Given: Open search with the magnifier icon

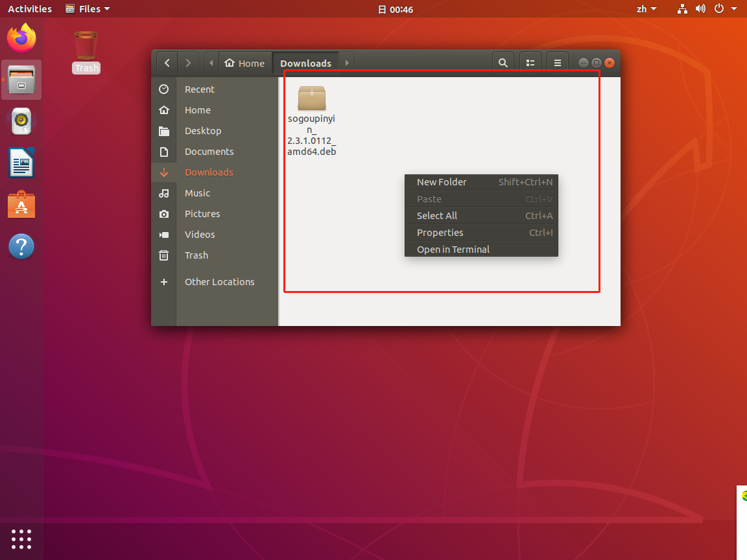Looking at the screenshot, I should (x=503, y=63).
